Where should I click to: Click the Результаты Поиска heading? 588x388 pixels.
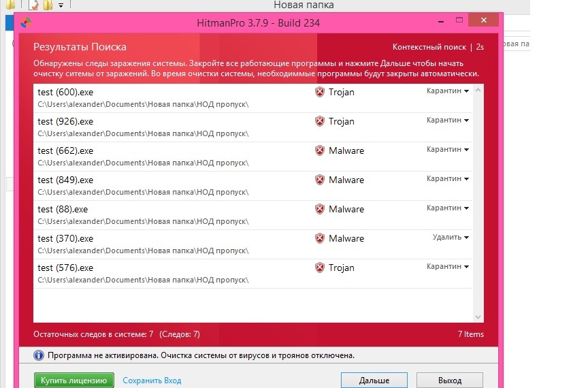[80, 47]
